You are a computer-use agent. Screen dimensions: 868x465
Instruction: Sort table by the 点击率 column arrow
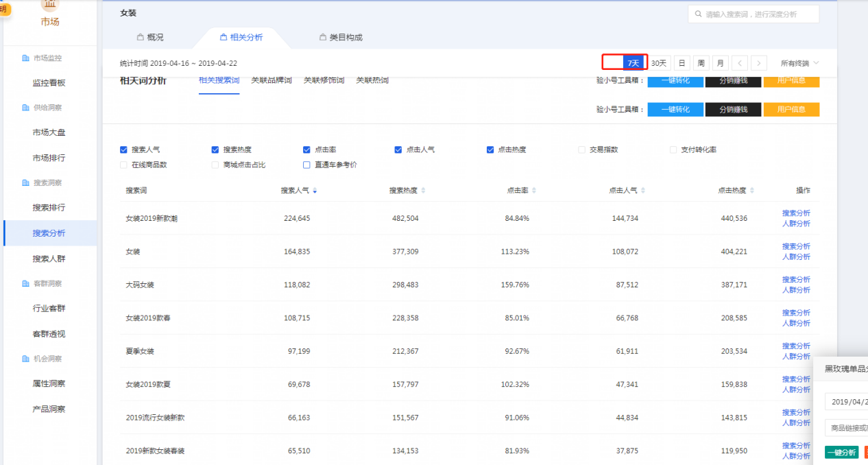point(534,191)
